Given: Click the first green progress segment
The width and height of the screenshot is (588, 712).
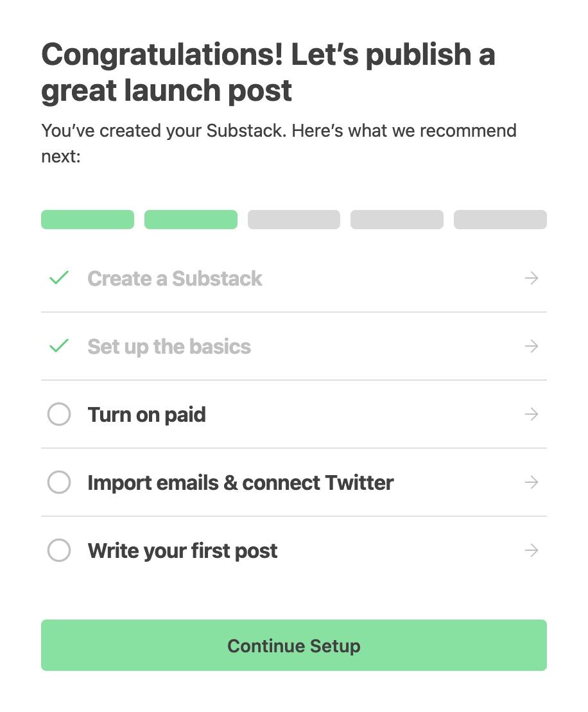Looking at the screenshot, I should pos(87,220).
